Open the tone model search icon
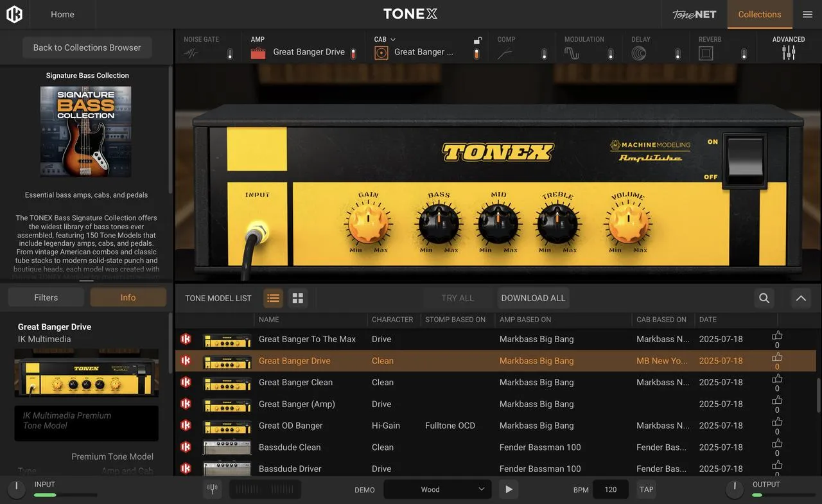Screen dimensions: 822x504 (764, 298)
